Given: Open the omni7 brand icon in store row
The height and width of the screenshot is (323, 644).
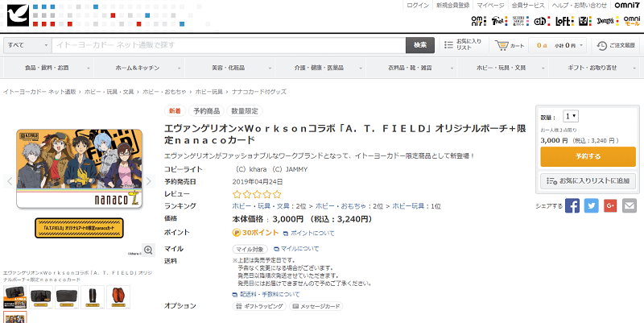Looking at the screenshot, I should 478,21.
